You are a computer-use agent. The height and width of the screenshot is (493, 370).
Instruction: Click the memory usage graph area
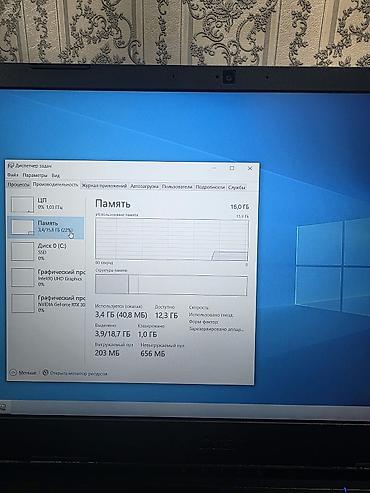tap(172, 239)
